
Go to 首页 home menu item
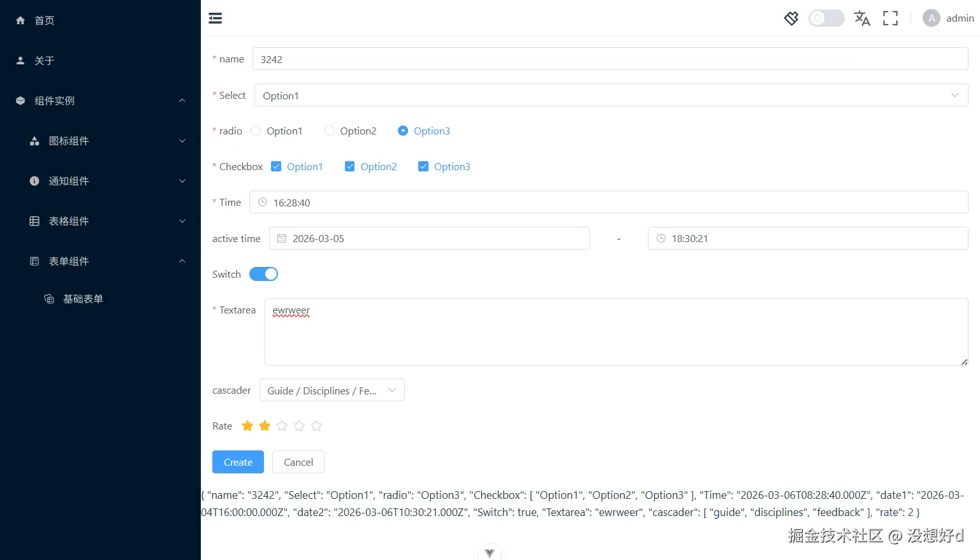click(x=100, y=20)
